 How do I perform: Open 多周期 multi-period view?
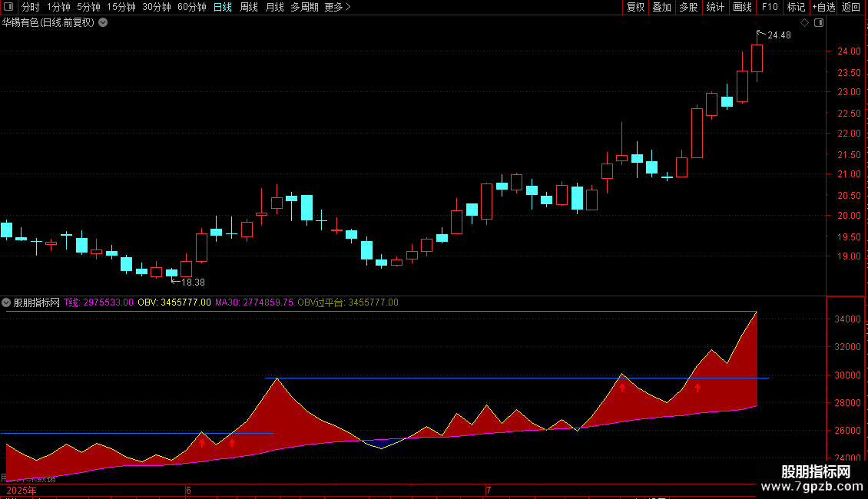tap(304, 7)
